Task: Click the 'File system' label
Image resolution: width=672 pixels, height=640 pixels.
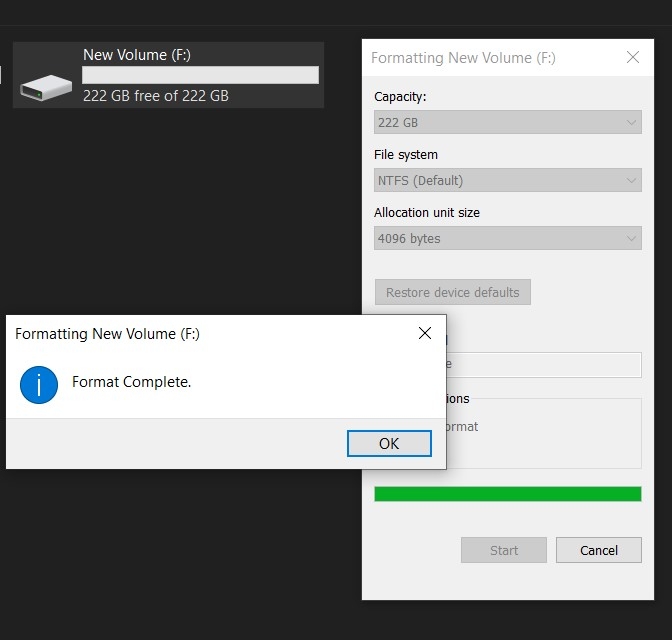Action: (x=405, y=155)
